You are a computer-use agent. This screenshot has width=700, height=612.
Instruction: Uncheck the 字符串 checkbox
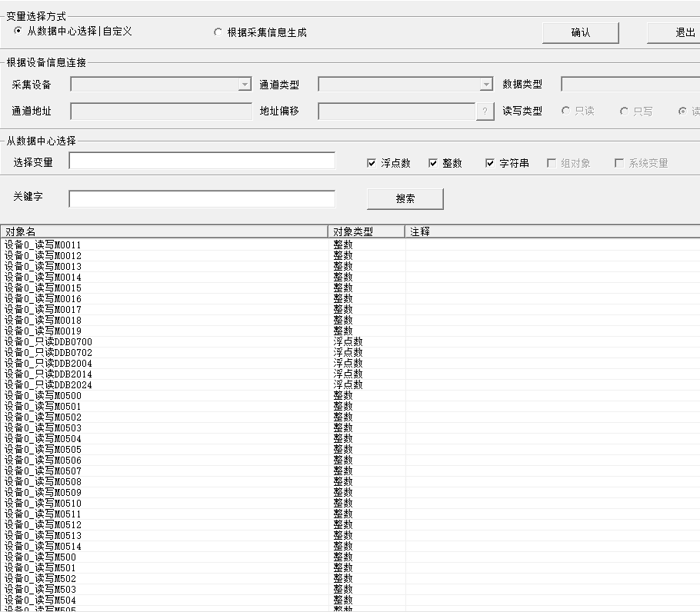(491, 164)
